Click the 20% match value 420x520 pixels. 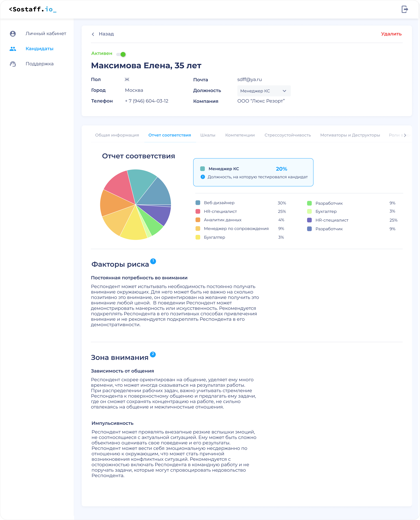click(281, 169)
